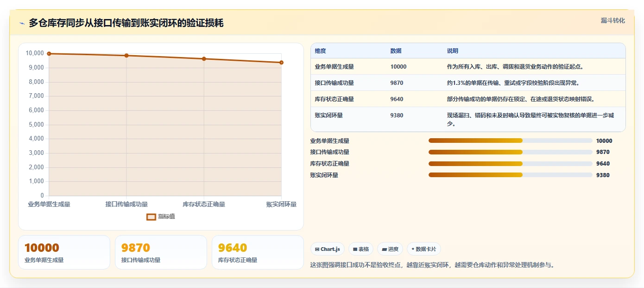This screenshot has height=288, width=644.
Task: Click table value 10000
Action: click(398, 67)
